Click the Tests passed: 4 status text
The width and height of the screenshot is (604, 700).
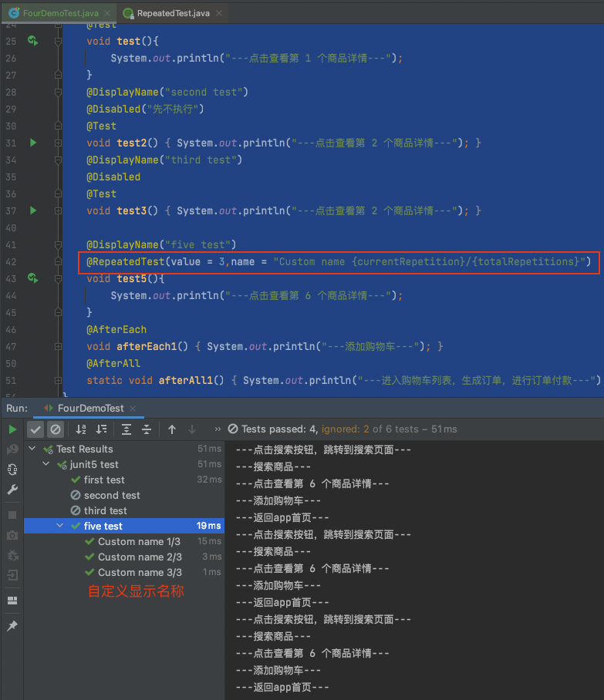pyautogui.click(x=280, y=429)
